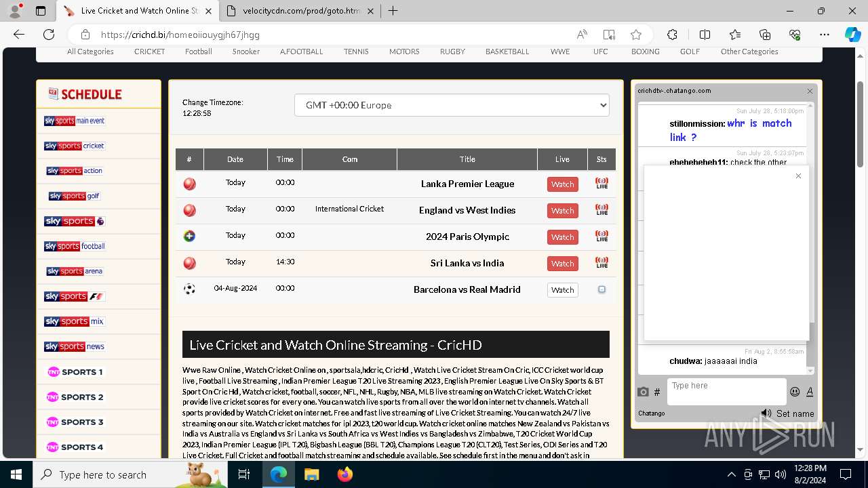Click live status icon for Lanka Premier League

coord(601,184)
